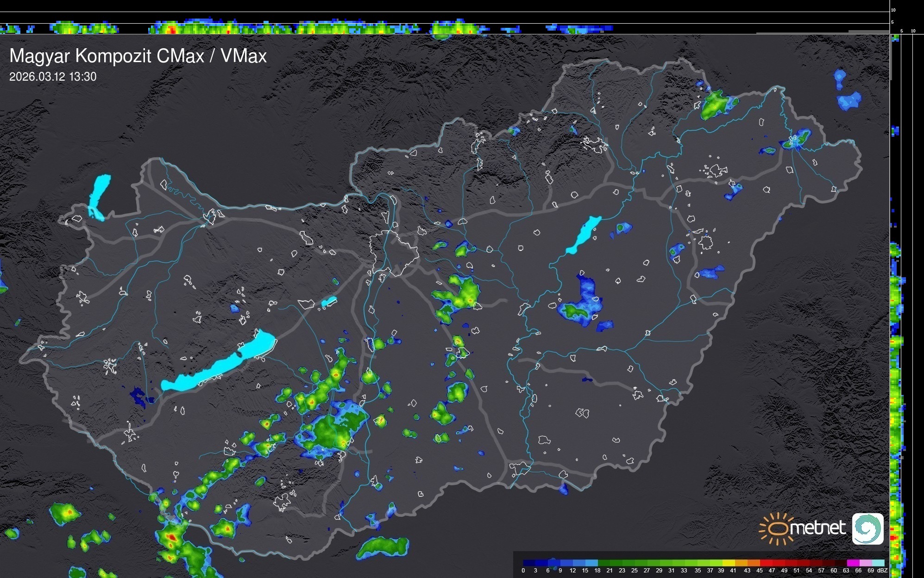This screenshot has width=924, height=578.
Task: Select the bright red 45 dBZ swatch
Action: [766, 563]
